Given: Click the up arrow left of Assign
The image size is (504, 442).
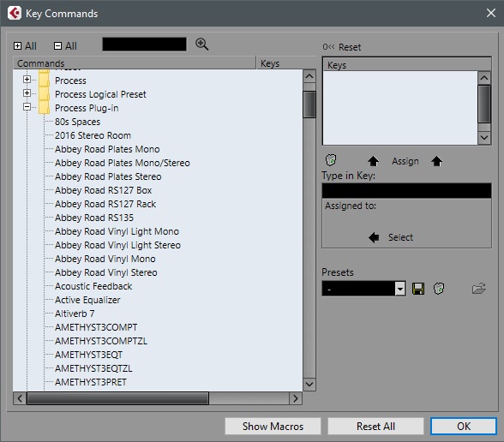Looking at the screenshot, I should click(373, 161).
